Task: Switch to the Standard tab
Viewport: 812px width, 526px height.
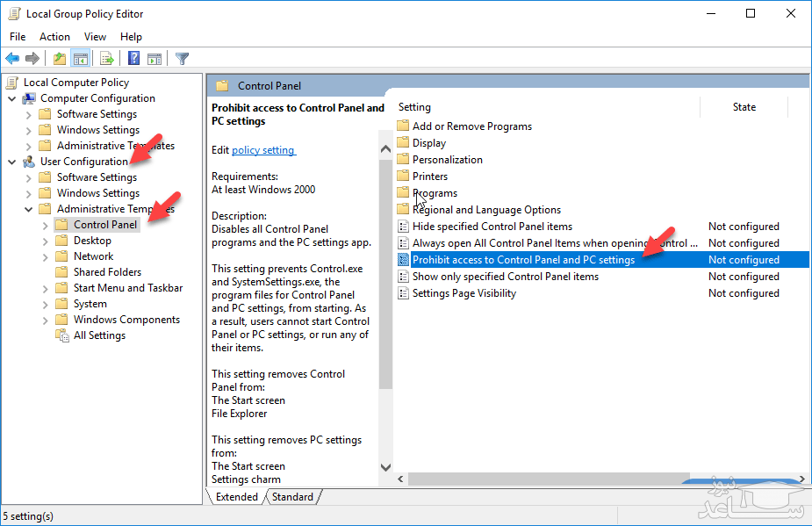Action: coord(292,497)
